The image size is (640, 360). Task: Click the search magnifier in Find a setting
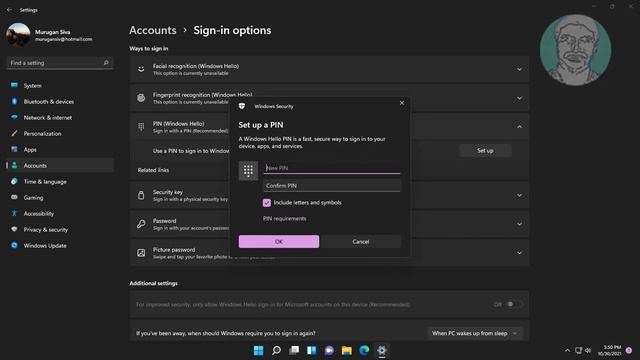click(106, 63)
